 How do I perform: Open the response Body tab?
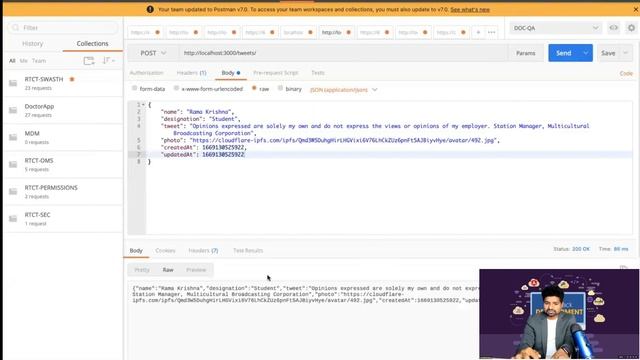[136, 250]
